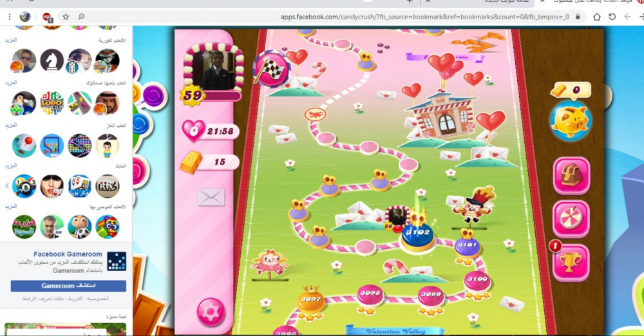The width and height of the screenshot is (644, 336).
Task: Open the backpack inventory button
Action: click(571, 175)
